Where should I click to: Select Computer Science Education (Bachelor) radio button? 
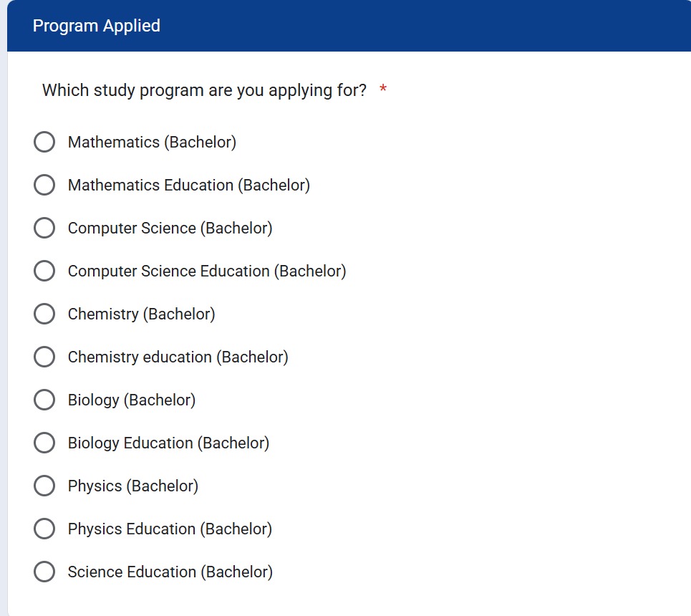[x=44, y=271]
